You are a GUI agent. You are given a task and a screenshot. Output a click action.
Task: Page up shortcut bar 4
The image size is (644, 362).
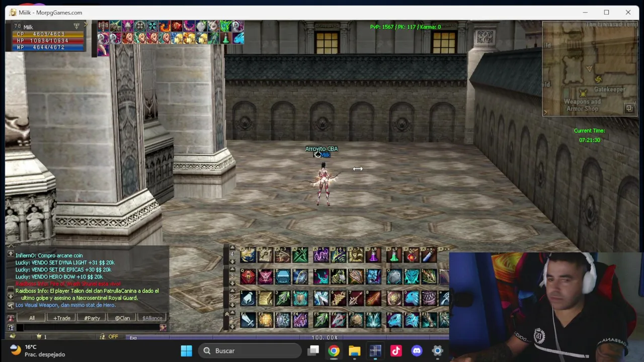(232, 248)
